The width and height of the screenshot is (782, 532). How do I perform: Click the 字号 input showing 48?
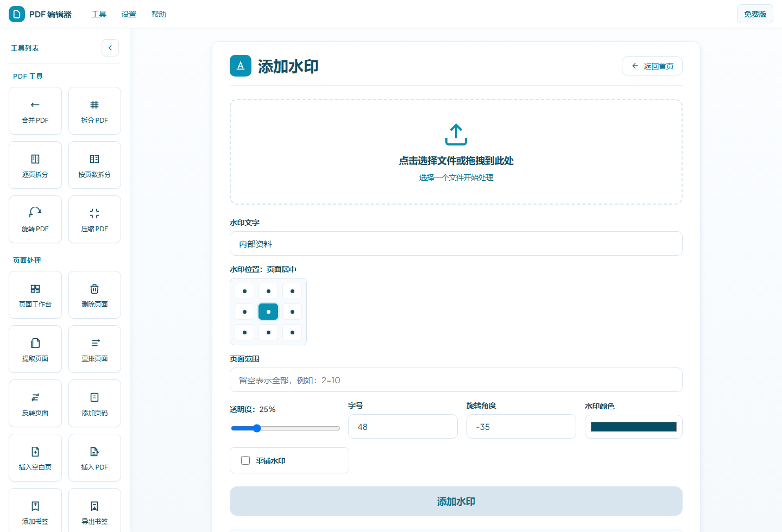click(x=403, y=427)
